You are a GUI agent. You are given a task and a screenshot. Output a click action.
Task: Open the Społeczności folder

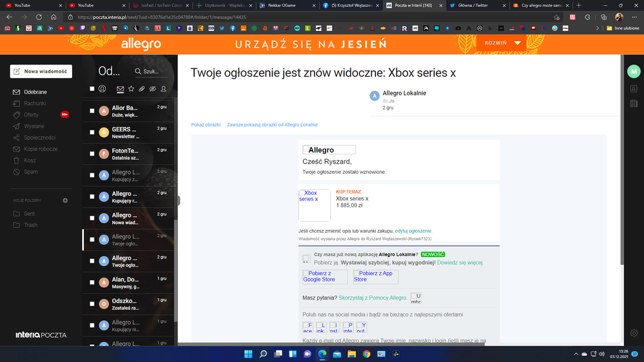tap(39, 137)
